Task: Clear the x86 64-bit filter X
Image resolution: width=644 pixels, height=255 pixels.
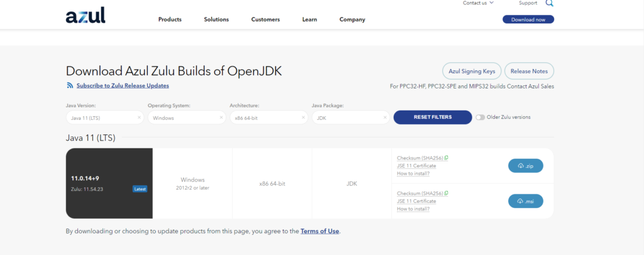Action: pos(304,117)
